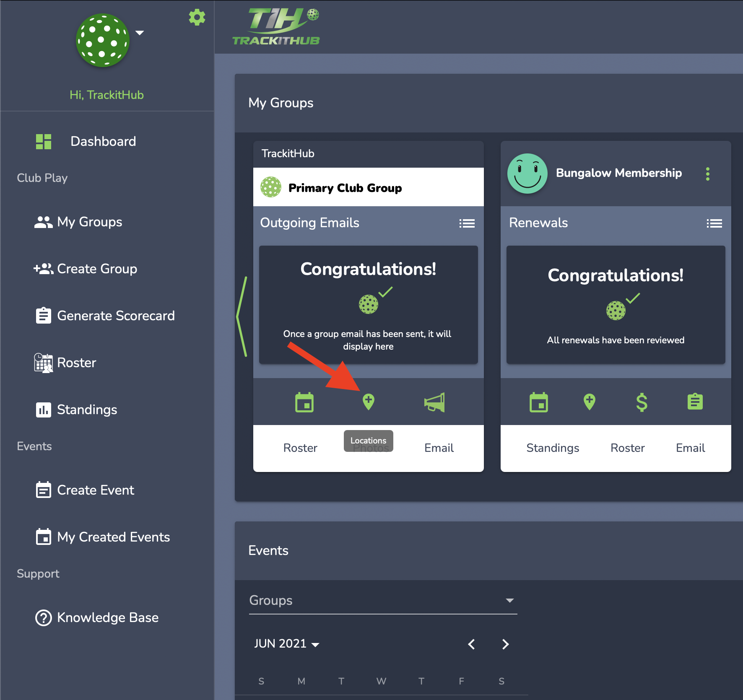The height and width of the screenshot is (700, 743).
Task: Click the Primary Club Group pickleball icon
Action: click(271, 187)
